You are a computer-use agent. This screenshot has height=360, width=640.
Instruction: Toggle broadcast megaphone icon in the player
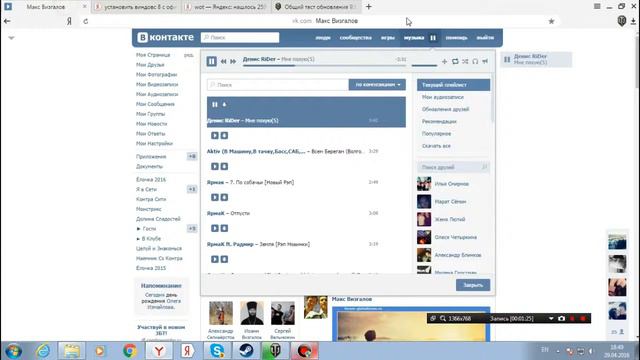point(485,61)
